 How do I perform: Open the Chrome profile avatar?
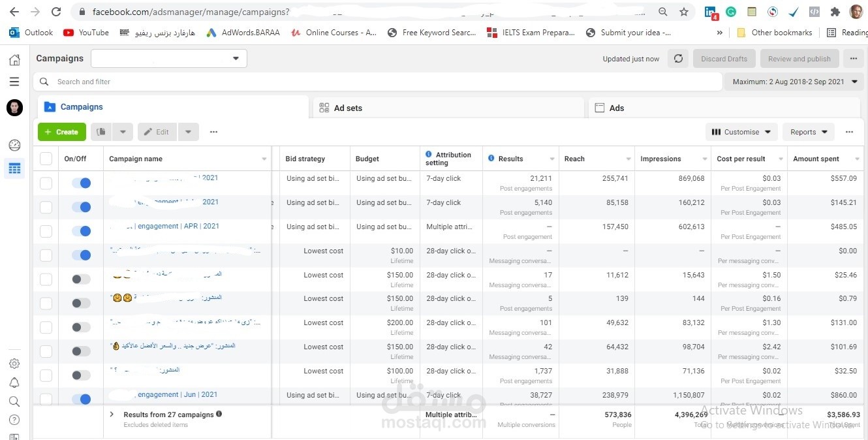pos(856,12)
